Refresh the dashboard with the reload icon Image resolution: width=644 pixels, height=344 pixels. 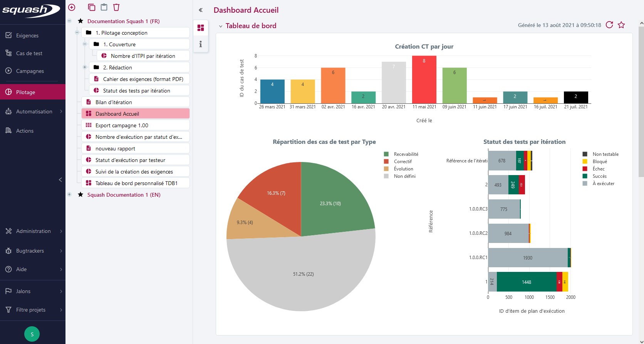coord(609,25)
